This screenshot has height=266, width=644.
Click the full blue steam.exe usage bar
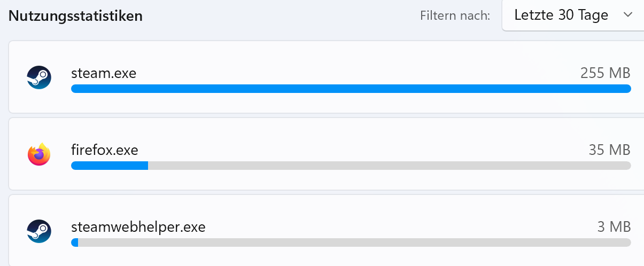[x=351, y=89]
